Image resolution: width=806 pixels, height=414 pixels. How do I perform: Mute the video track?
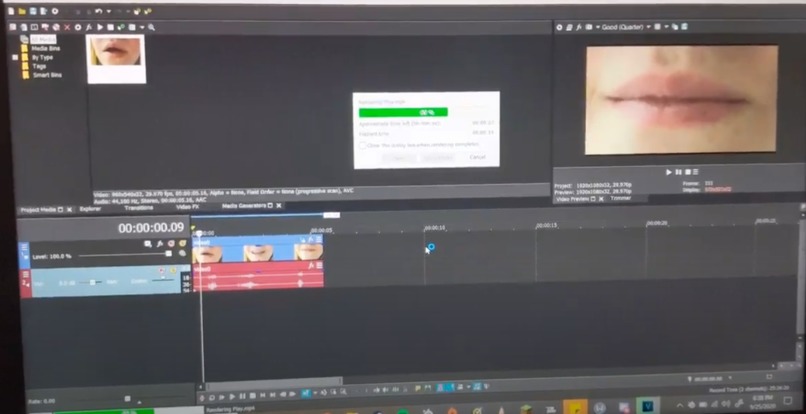coord(171,244)
